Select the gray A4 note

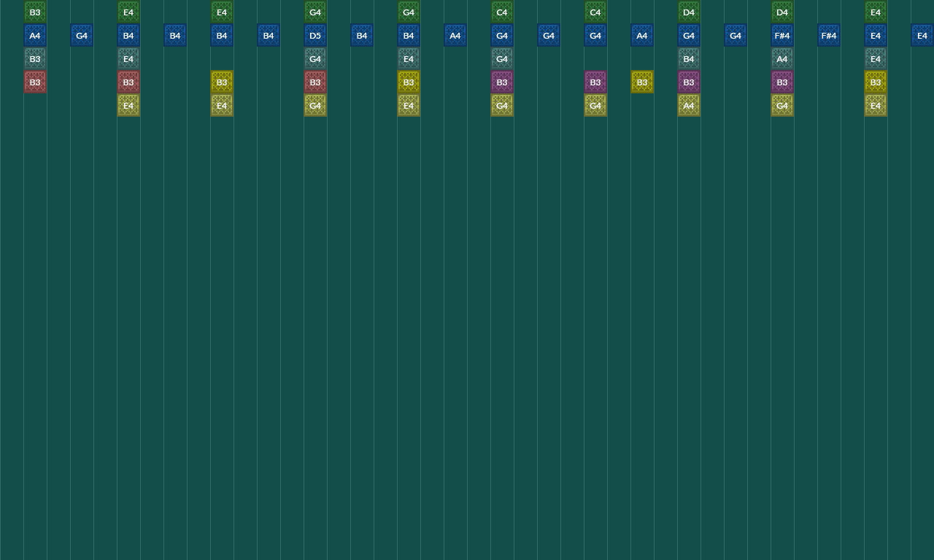(x=782, y=58)
